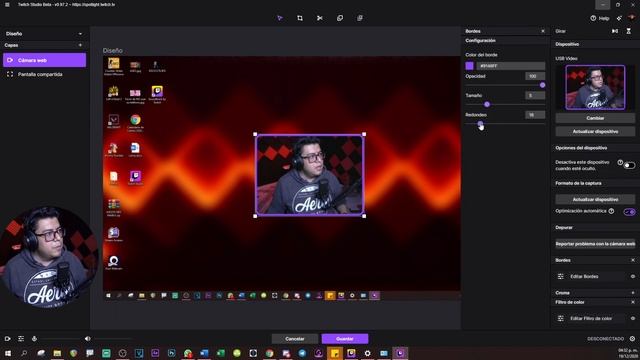The image size is (640, 360).
Task: Open Telegram from the Windows taskbar
Action: pyautogui.click(x=302, y=353)
